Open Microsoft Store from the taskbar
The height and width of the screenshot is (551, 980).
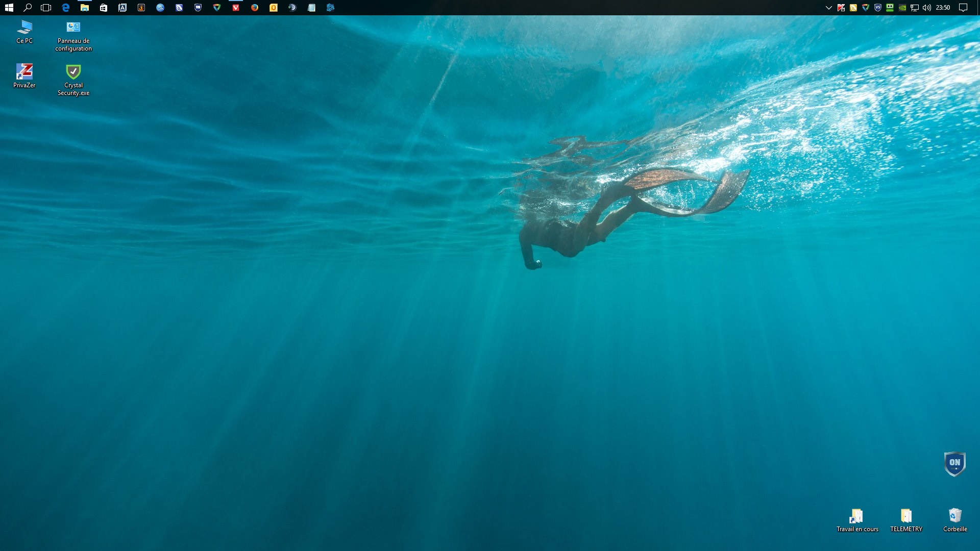pyautogui.click(x=104, y=8)
